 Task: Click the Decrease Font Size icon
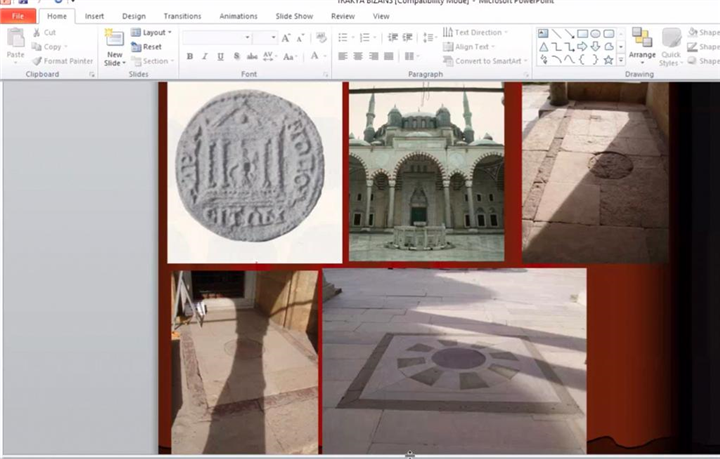pyautogui.click(x=300, y=38)
